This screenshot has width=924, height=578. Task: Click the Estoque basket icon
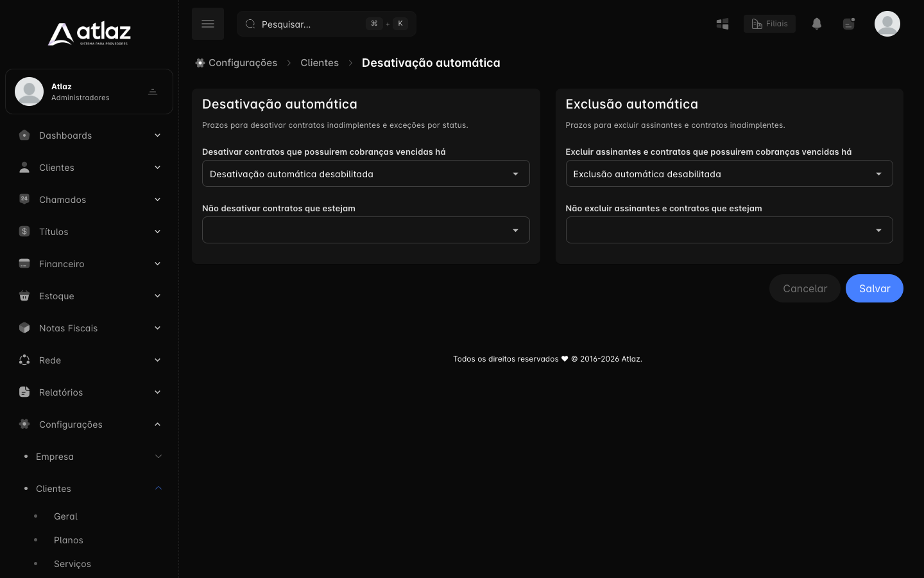[x=24, y=295]
